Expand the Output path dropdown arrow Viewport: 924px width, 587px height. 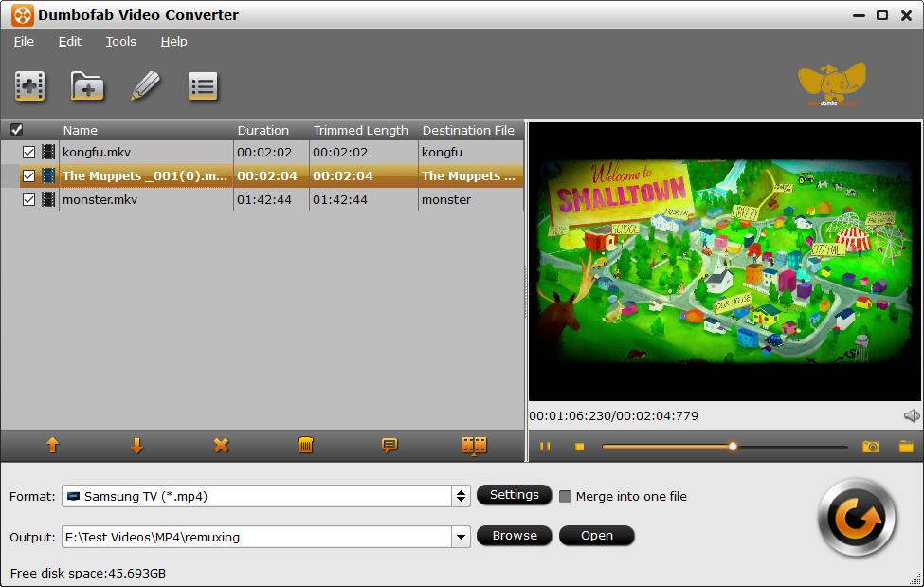point(461,537)
